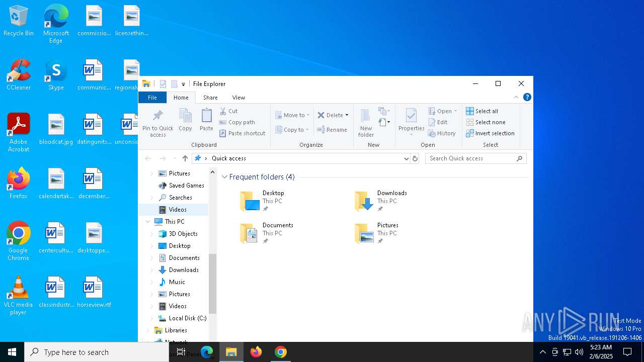Switch to the Share ribbon tab
Screen dimensions: 644x362
pos(210,98)
